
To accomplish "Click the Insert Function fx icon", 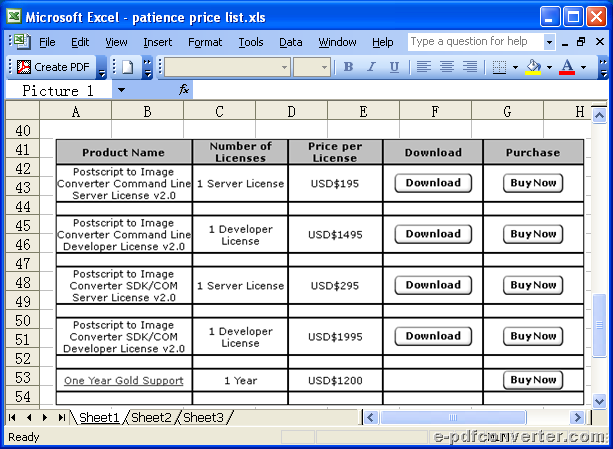I will click(x=184, y=90).
